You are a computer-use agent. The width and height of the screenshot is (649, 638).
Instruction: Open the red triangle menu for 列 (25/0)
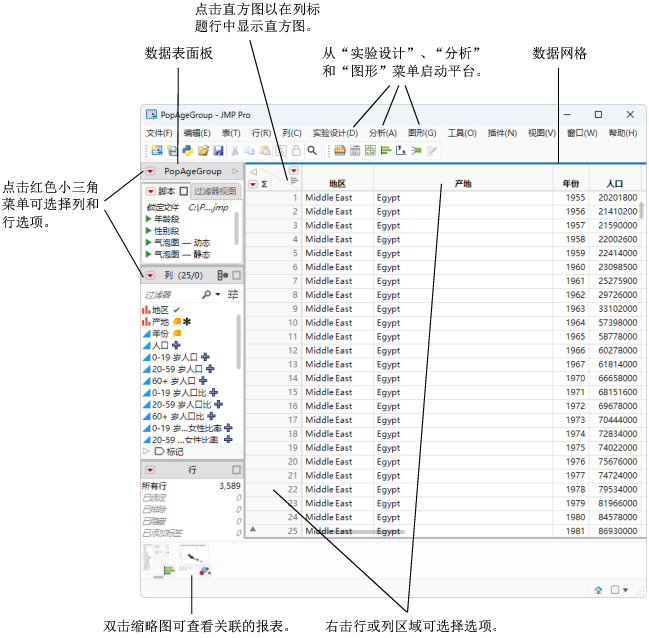click(150, 275)
